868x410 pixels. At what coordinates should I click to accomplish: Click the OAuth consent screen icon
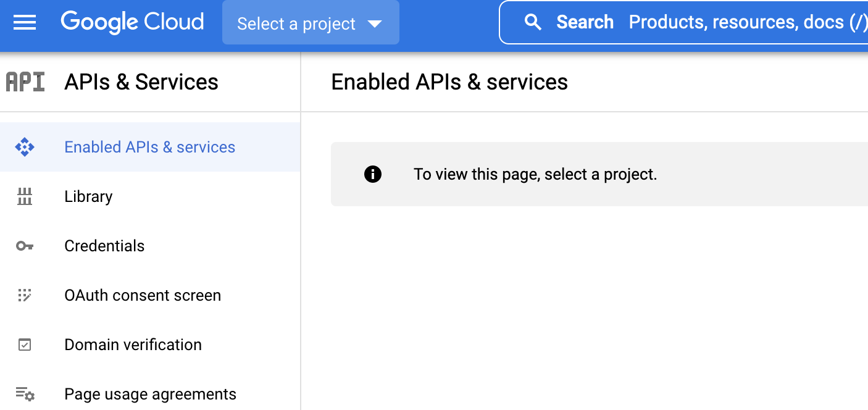[25, 295]
